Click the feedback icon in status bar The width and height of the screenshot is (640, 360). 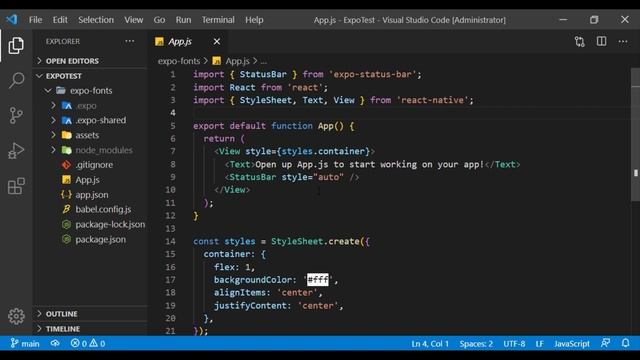pyautogui.click(x=605, y=343)
